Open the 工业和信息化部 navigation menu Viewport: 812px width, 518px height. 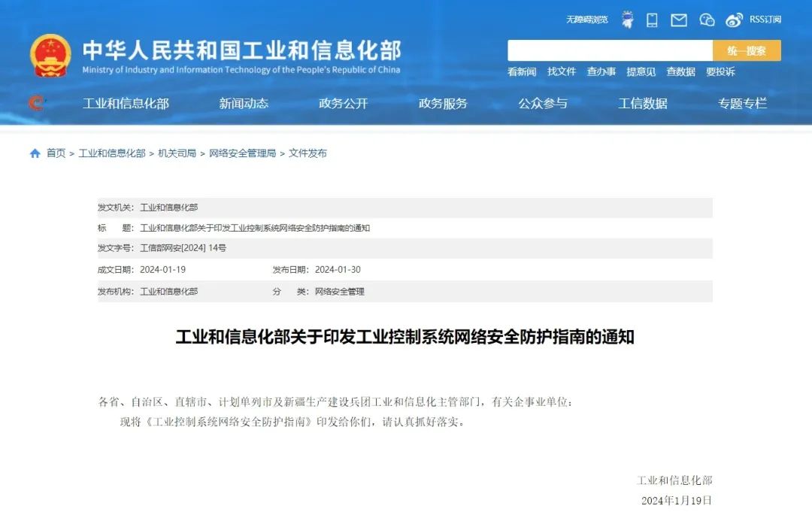point(126,104)
